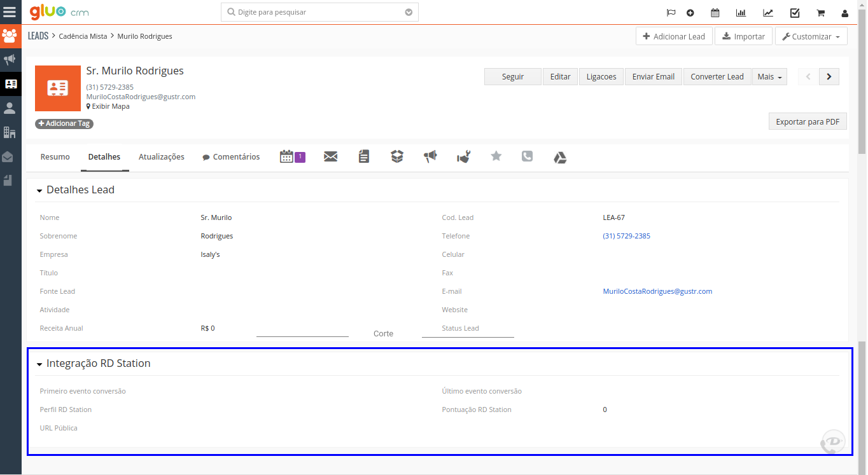Screen dimensions: 868x475
Task: Open the Mais dropdown menu
Action: point(769,76)
